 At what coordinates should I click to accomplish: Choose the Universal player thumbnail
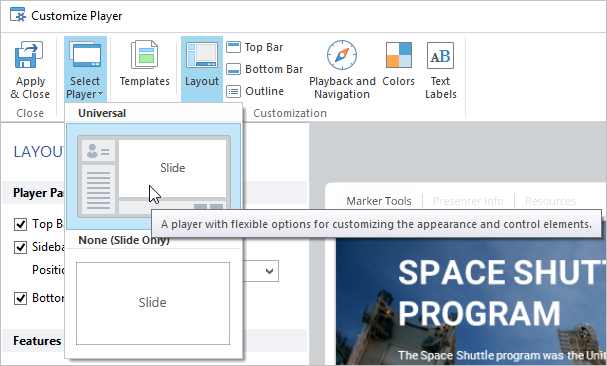click(154, 176)
